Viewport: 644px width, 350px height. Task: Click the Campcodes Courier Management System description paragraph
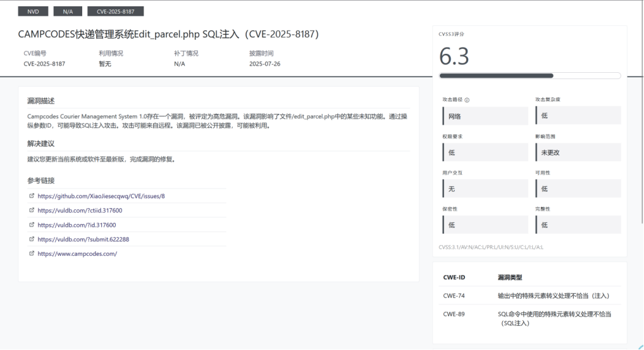tap(218, 121)
